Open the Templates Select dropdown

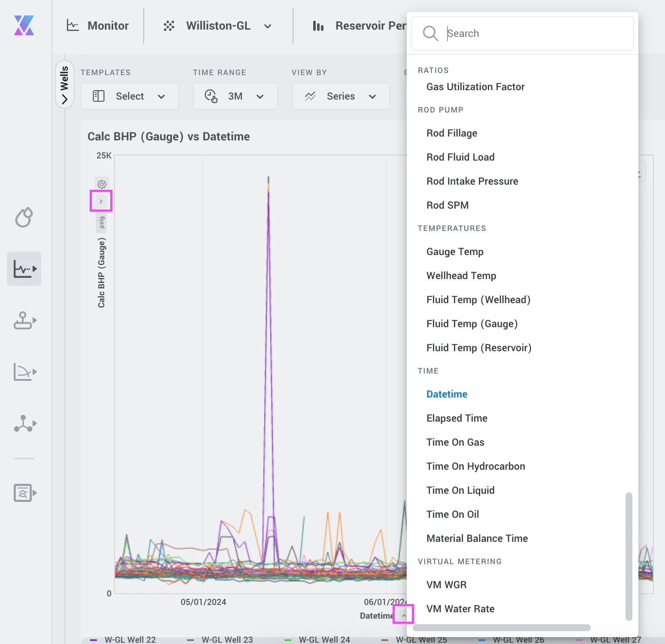(130, 96)
